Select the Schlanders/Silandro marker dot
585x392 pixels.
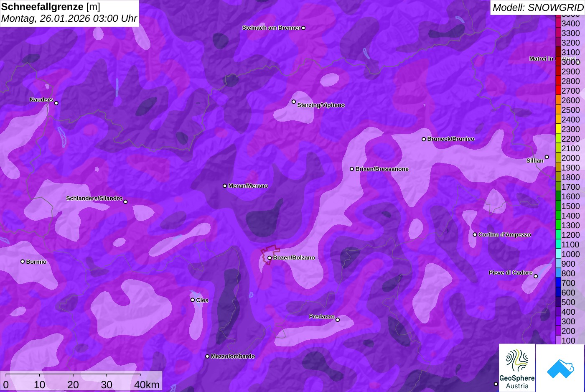[125, 202]
